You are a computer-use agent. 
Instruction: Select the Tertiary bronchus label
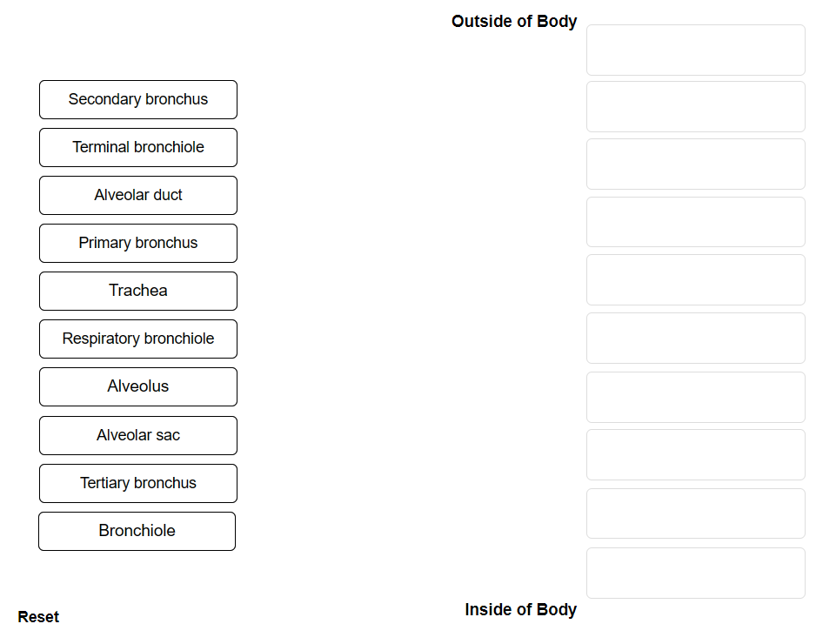pyautogui.click(x=137, y=483)
